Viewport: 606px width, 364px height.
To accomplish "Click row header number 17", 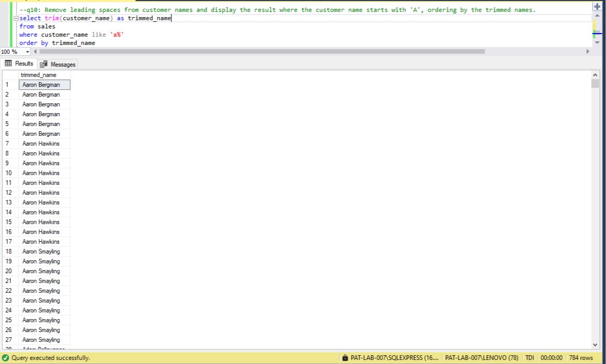I will point(10,242).
